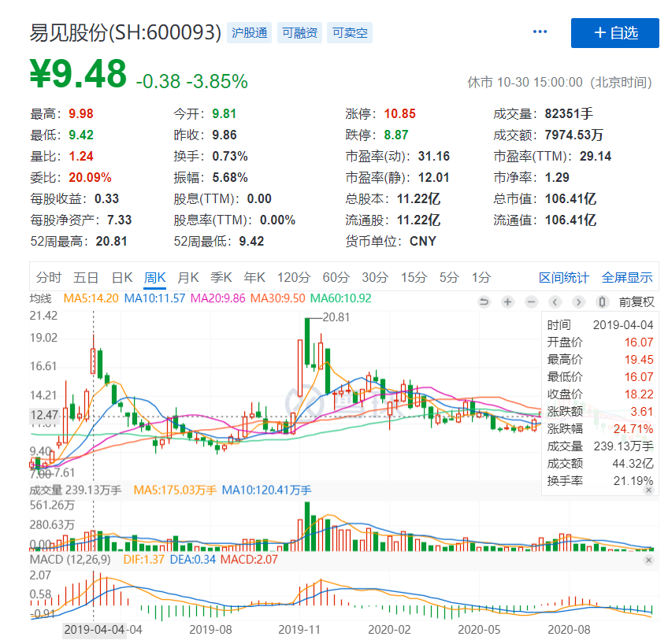The height and width of the screenshot is (644, 668).
Task: Click the reset/undo chart icon
Action: click(x=484, y=302)
